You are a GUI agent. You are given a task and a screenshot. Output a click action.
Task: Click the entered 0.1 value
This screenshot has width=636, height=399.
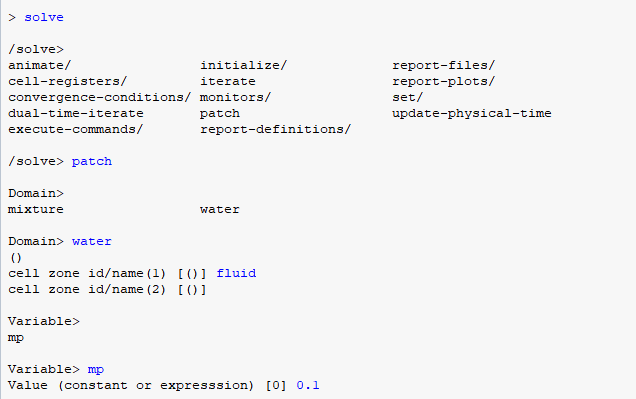[x=308, y=385]
